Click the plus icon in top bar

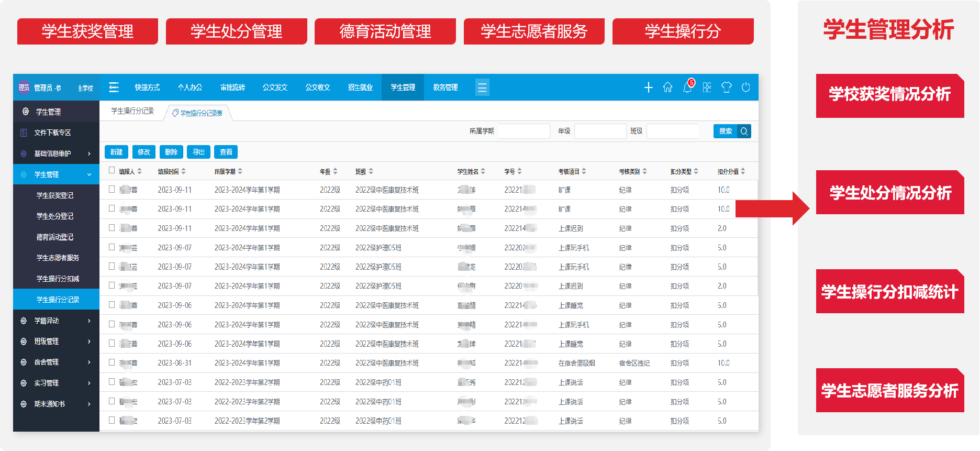648,87
